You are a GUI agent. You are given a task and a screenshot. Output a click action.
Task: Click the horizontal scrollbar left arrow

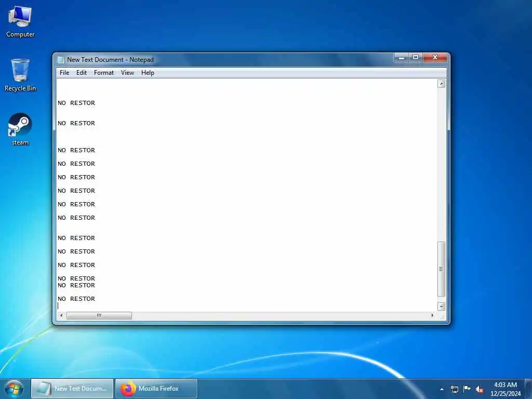tap(61, 316)
